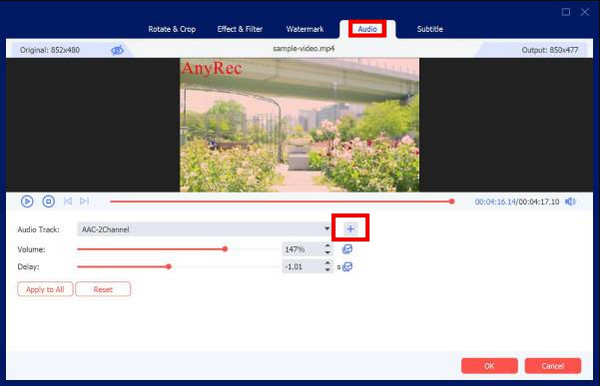This screenshot has height=386, width=600.
Task: Open the Audio Track dropdown
Action: tap(204, 229)
